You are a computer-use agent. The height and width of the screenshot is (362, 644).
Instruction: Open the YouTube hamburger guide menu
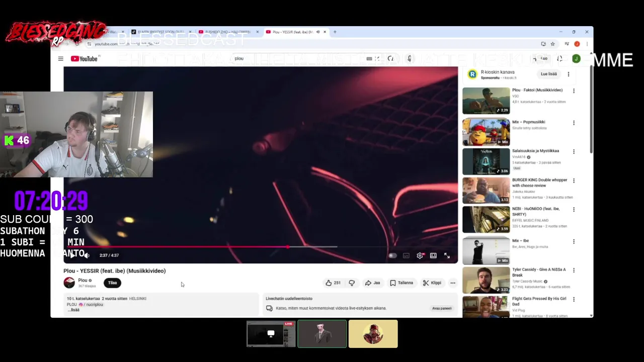(60, 59)
